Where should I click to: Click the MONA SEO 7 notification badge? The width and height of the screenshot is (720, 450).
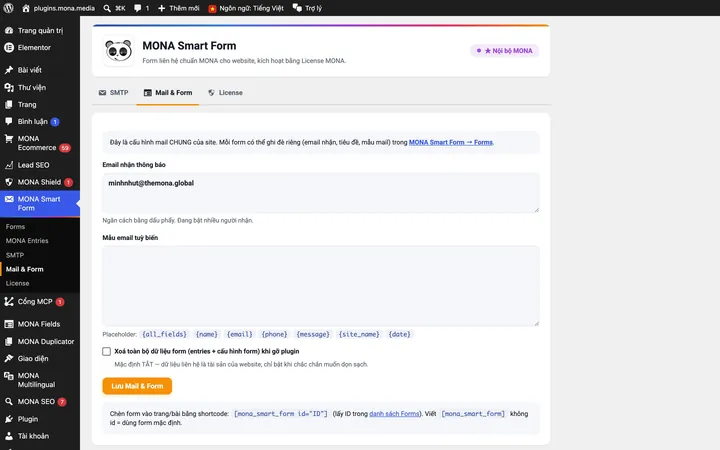[x=62, y=402]
